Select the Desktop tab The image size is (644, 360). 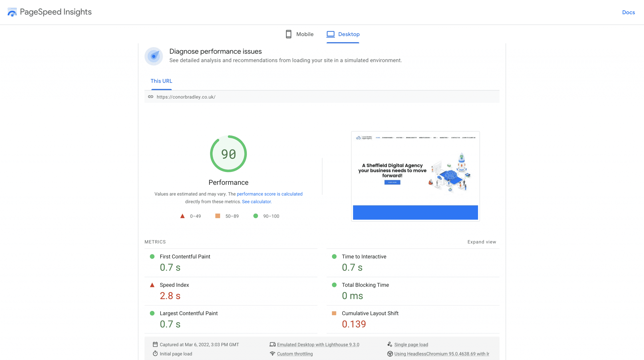point(343,34)
